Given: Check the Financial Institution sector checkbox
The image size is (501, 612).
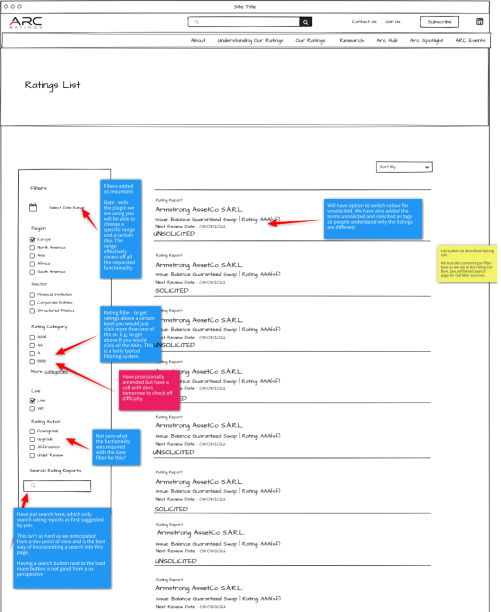Looking at the screenshot, I should tap(32, 295).
